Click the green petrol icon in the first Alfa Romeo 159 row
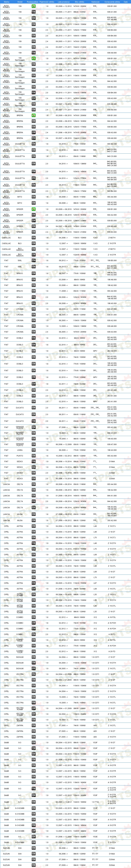 tap(34, 6)
